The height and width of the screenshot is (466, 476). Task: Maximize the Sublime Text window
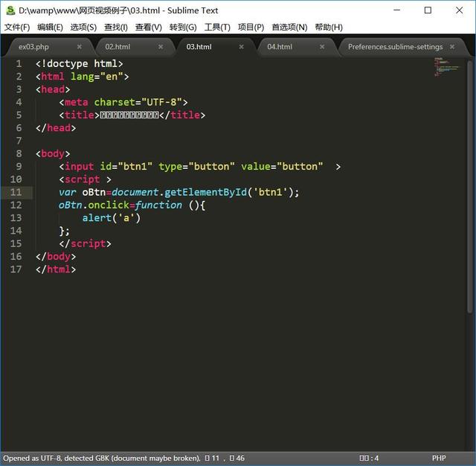click(428, 10)
